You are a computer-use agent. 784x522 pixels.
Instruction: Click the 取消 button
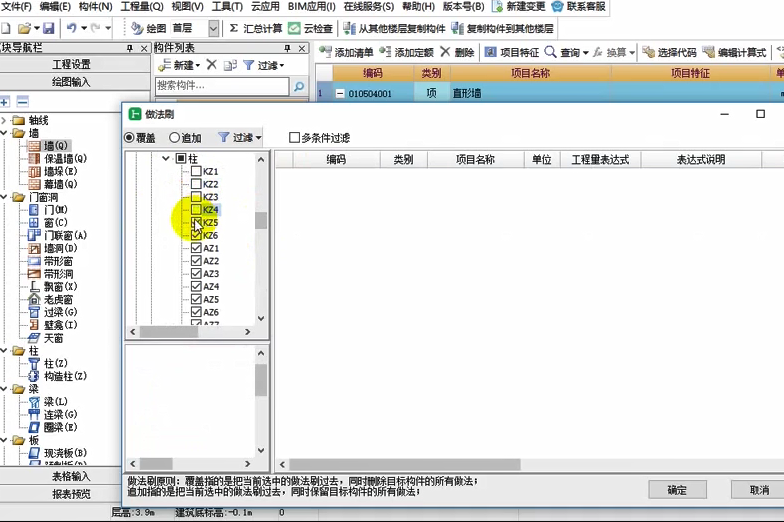[758, 490]
